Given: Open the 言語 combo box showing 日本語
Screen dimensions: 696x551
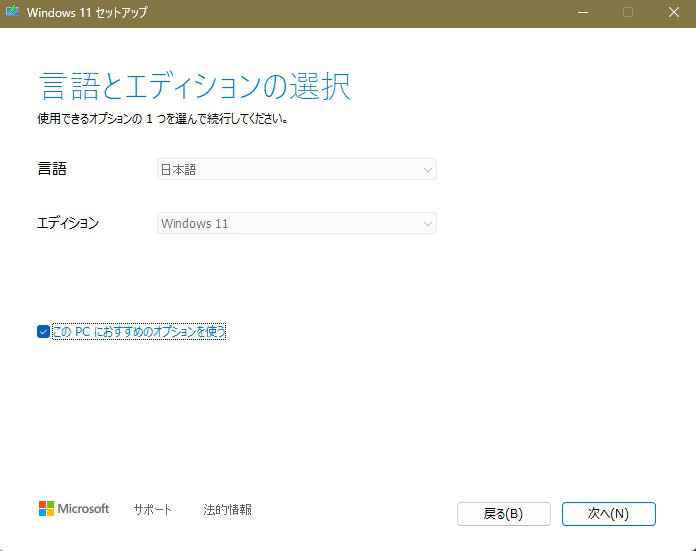Looking at the screenshot, I should point(296,170).
